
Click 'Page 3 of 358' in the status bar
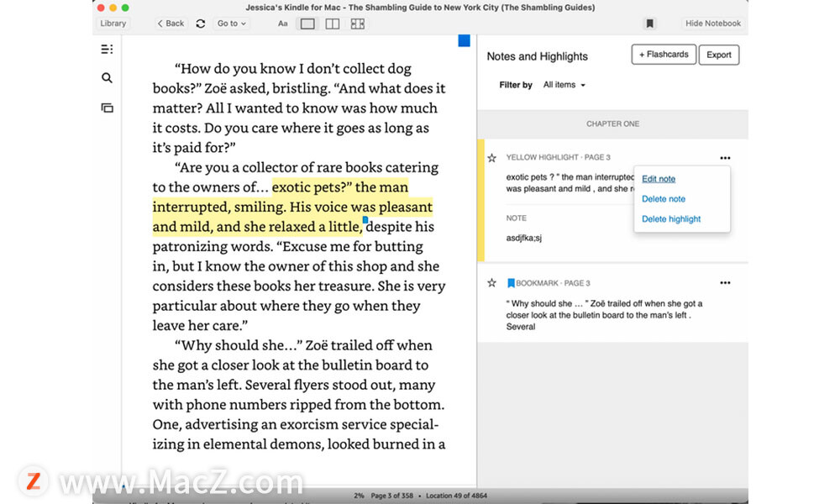(392, 496)
